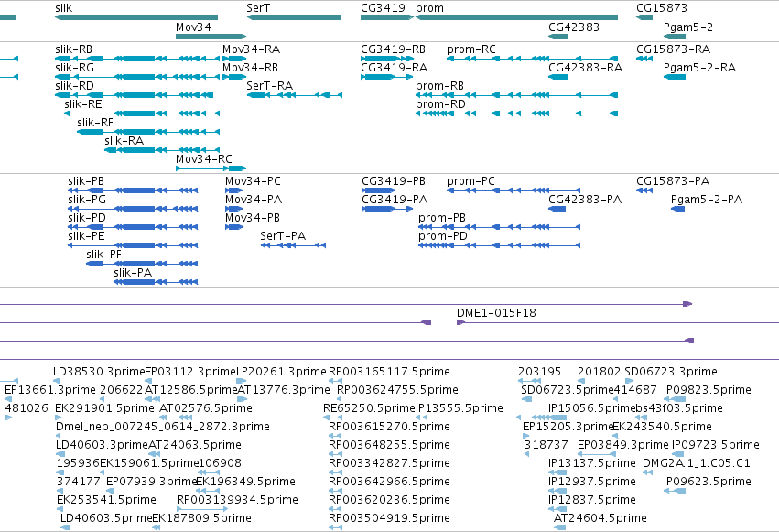Click the SerT-RA transcript label
The width and height of the screenshot is (779, 532).
270,86
